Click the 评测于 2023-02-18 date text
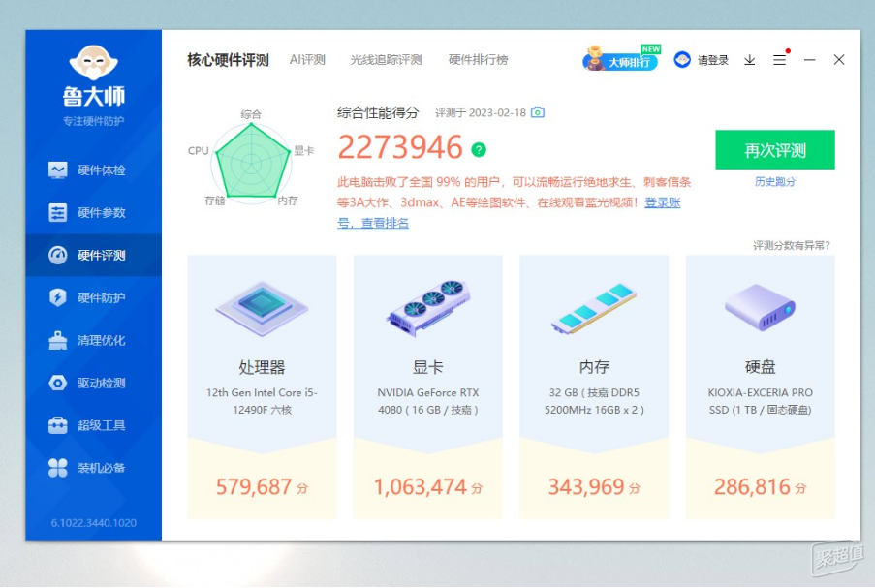Screen dimensions: 875x588 (481, 112)
